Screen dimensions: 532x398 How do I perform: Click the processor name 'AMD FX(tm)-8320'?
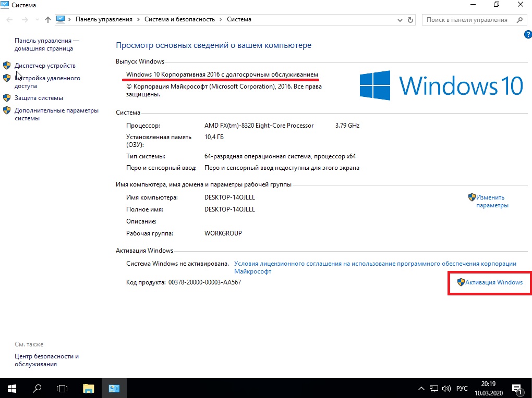tap(259, 126)
